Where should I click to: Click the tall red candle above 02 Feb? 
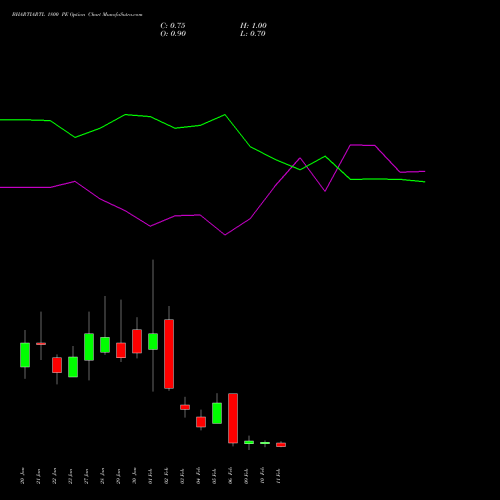click(169, 354)
